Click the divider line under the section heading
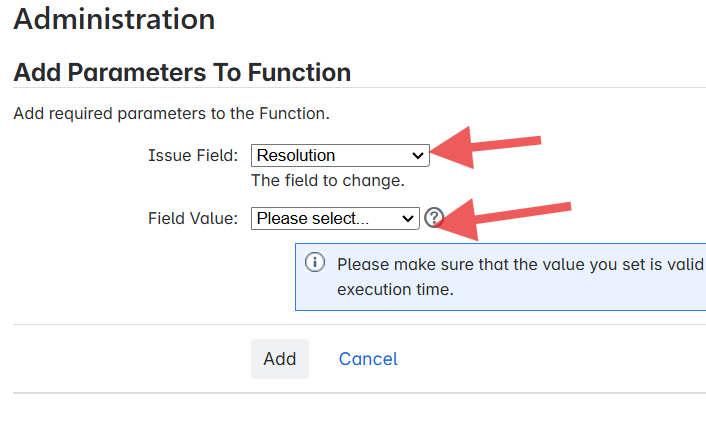Viewport: 706px width, 423px height. pos(359,88)
